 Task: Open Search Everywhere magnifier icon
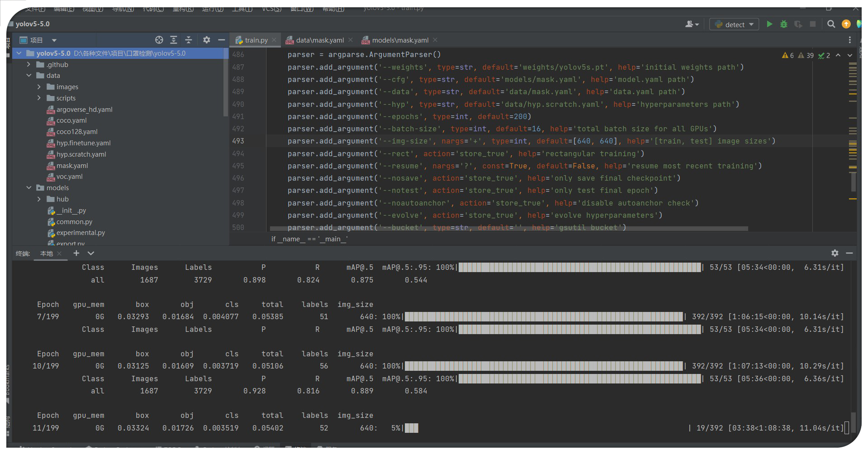tap(831, 24)
